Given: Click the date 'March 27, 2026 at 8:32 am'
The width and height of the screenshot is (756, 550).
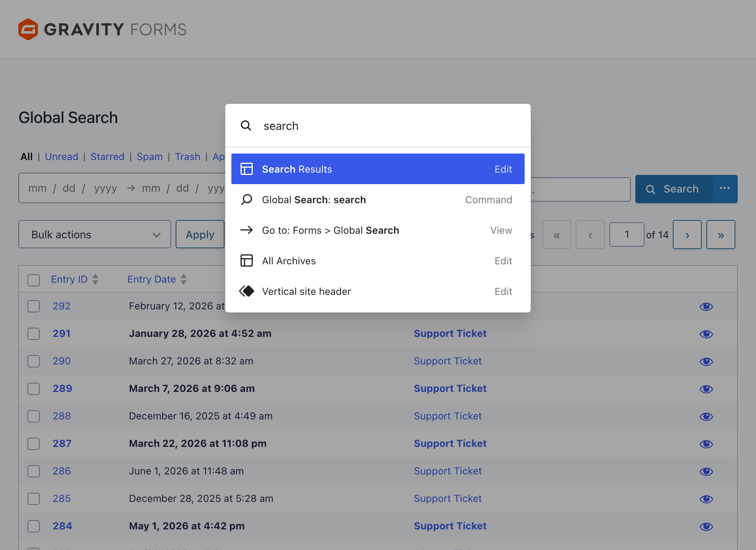Looking at the screenshot, I should [191, 361].
